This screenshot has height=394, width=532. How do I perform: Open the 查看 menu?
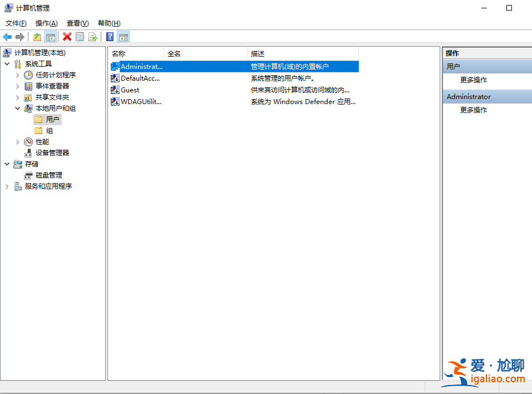[x=77, y=23]
